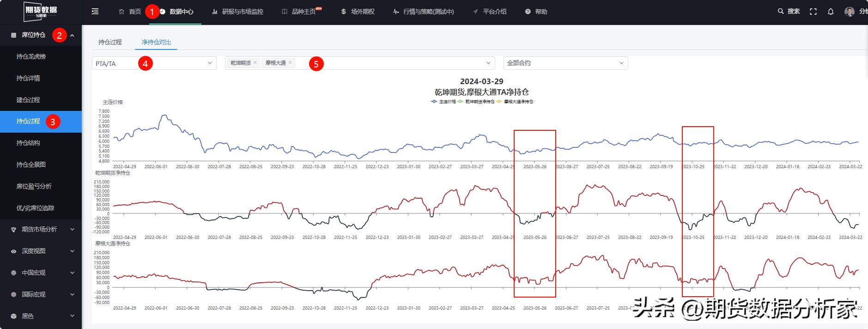Expand the 黑色 section chevron
868x329 pixels.
point(72,316)
